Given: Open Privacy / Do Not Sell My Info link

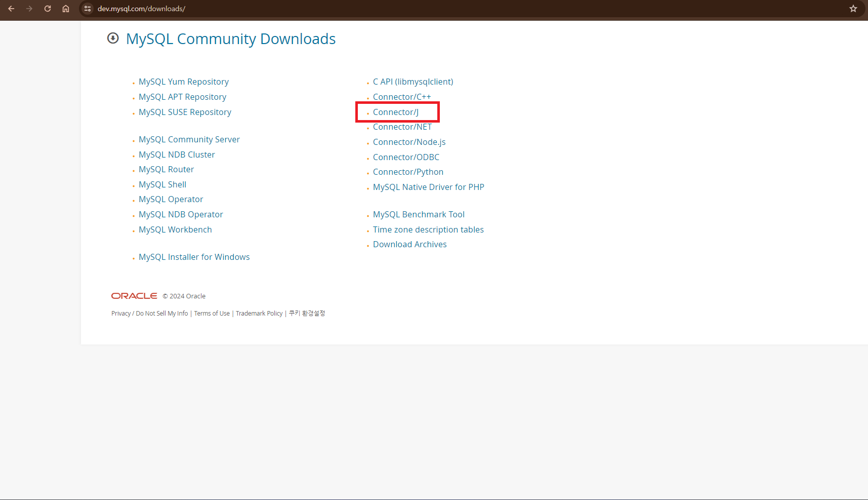Looking at the screenshot, I should coord(149,314).
